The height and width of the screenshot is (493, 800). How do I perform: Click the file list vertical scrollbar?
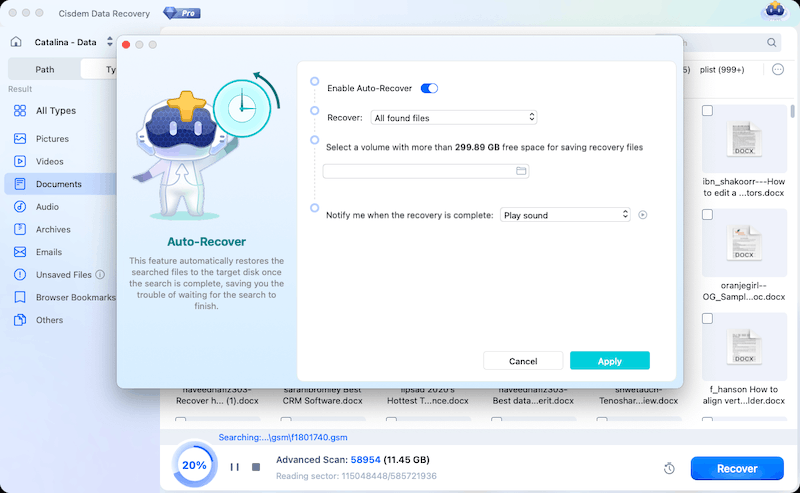[x=792, y=111]
